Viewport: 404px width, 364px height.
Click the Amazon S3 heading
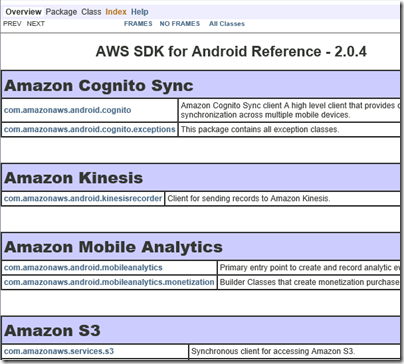click(52, 331)
